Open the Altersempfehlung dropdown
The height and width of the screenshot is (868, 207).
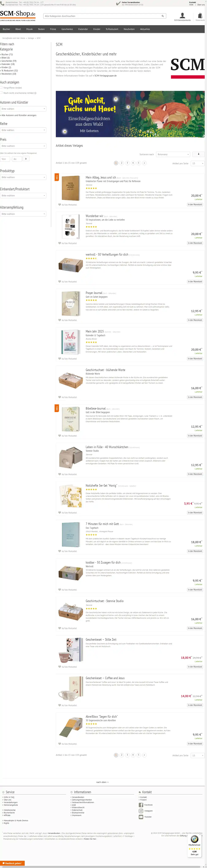(x=23, y=214)
